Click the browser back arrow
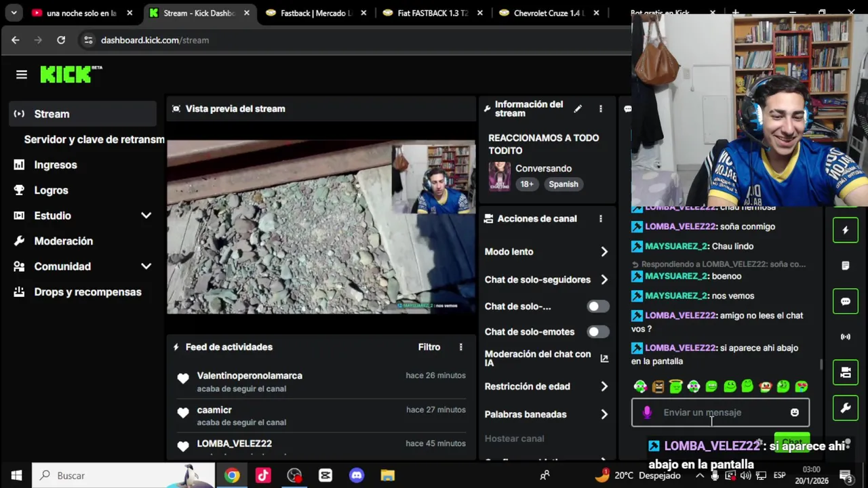This screenshot has width=868, height=488. pos(15,40)
